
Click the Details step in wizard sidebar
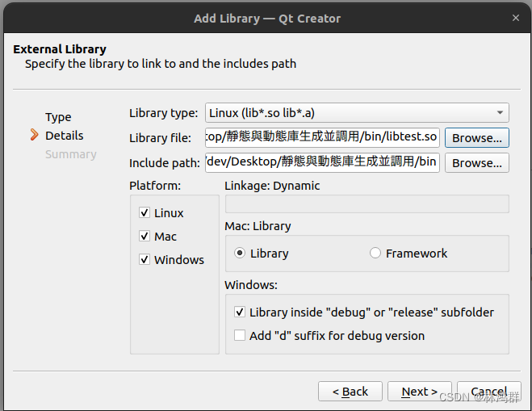click(x=65, y=136)
